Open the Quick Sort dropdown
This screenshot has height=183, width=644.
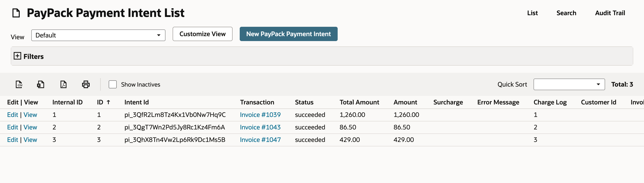click(569, 84)
